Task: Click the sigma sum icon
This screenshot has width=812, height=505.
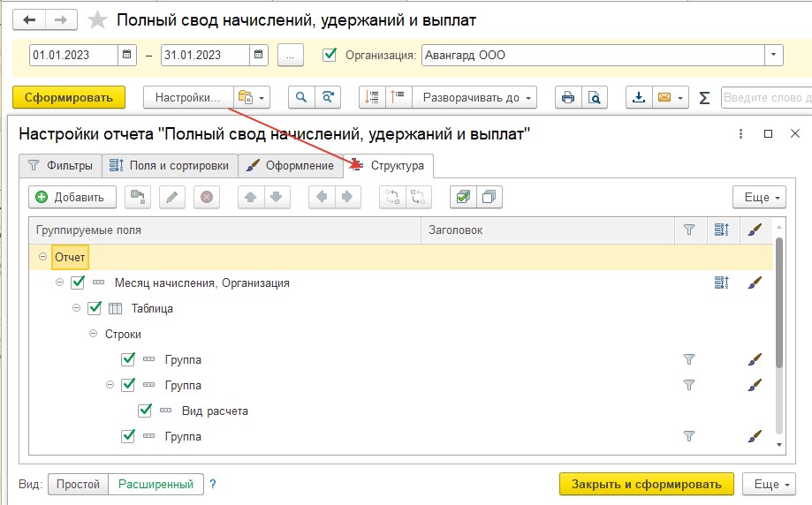Action: tap(704, 98)
